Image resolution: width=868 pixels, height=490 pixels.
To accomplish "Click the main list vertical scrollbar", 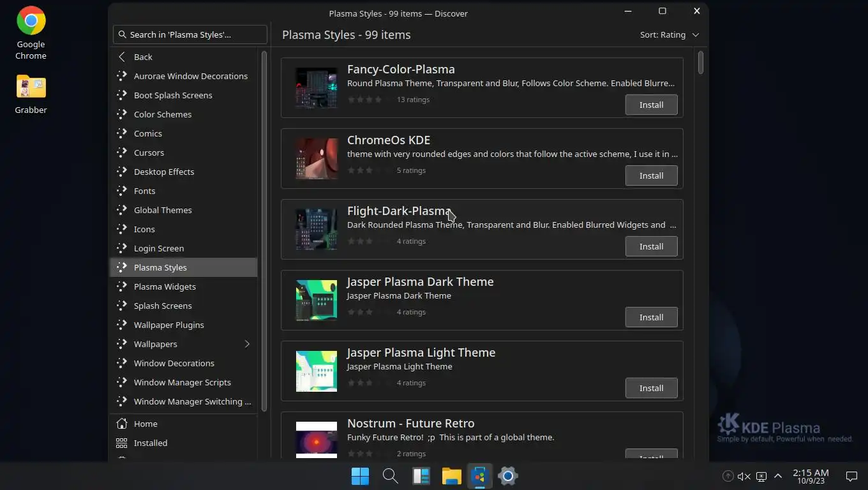I will pyautogui.click(x=701, y=62).
